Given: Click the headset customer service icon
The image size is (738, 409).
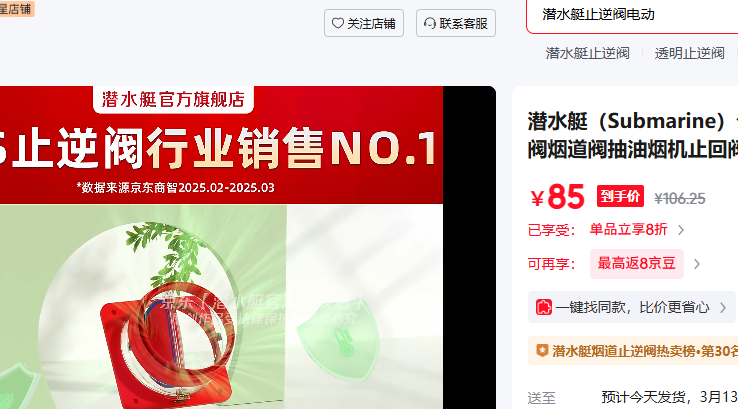Looking at the screenshot, I should (x=430, y=23).
